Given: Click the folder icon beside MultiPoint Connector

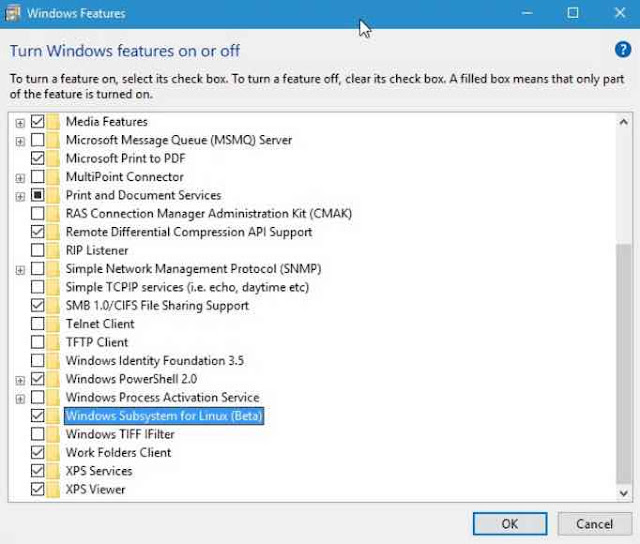Looking at the screenshot, I should click(53, 177).
